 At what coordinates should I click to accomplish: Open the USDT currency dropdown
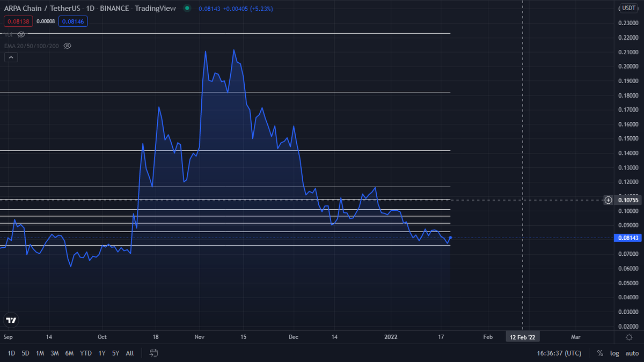click(x=628, y=8)
